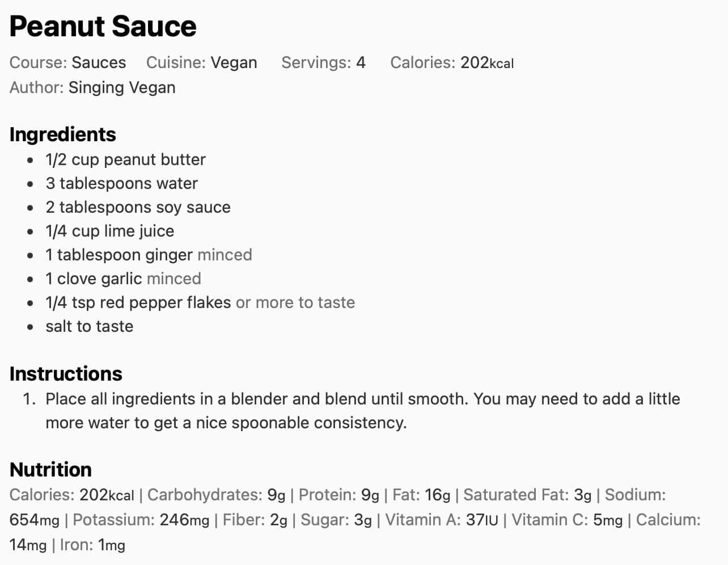Click the 2 tablespoons soy sauce item
The image size is (728, 565).
pyautogui.click(x=138, y=207)
